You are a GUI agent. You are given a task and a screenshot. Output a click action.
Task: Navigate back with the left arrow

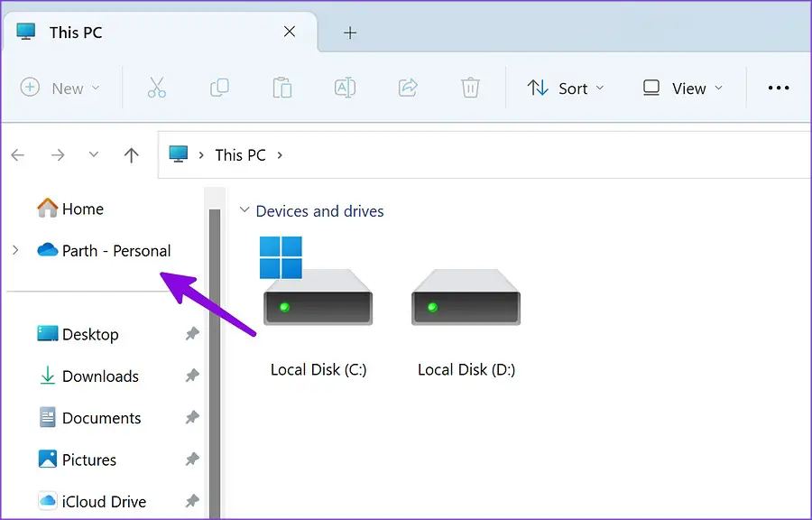click(x=18, y=155)
